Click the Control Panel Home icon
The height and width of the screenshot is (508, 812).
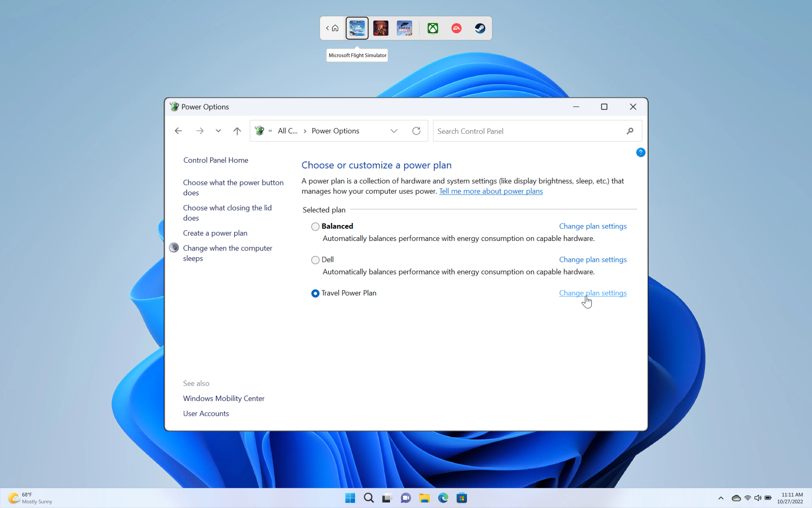215,160
